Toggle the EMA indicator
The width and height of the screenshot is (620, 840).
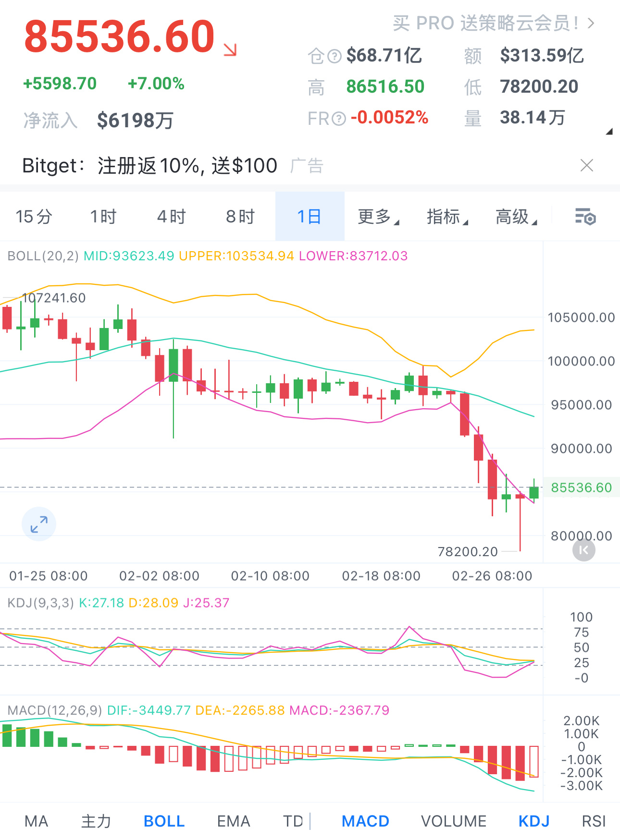coord(234,821)
